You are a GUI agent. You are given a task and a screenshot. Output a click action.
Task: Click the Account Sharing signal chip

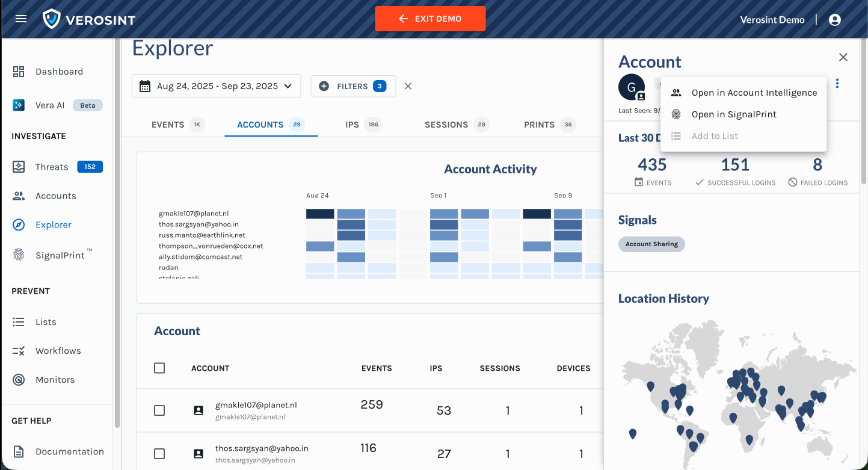click(651, 244)
